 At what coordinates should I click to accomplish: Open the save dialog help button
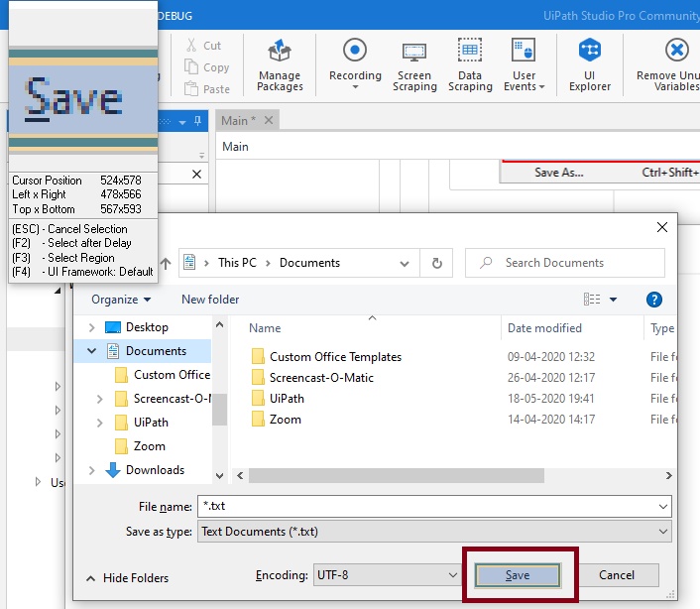click(x=654, y=300)
